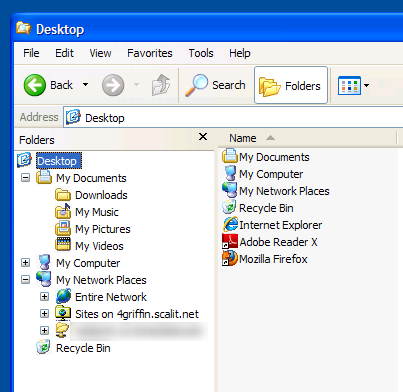Image resolution: width=403 pixels, height=392 pixels.
Task: Open the Help menu
Action: [x=240, y=53]
